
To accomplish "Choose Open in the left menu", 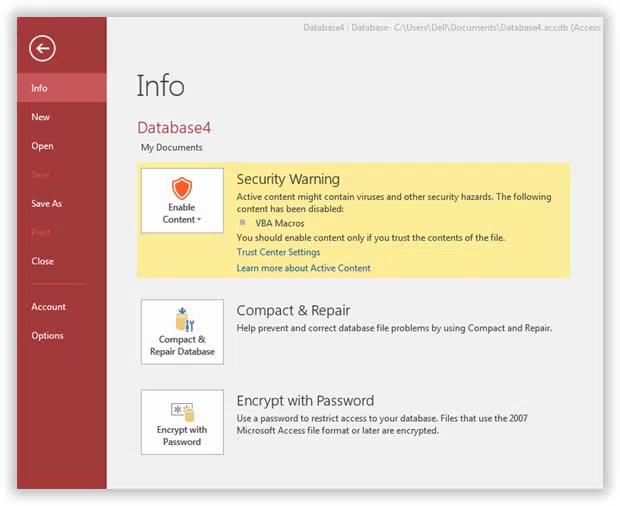I will pos(42,146).
